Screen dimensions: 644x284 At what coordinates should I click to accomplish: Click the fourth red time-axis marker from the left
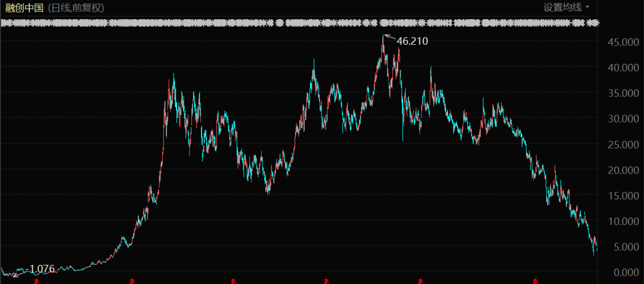coord(326,280)
